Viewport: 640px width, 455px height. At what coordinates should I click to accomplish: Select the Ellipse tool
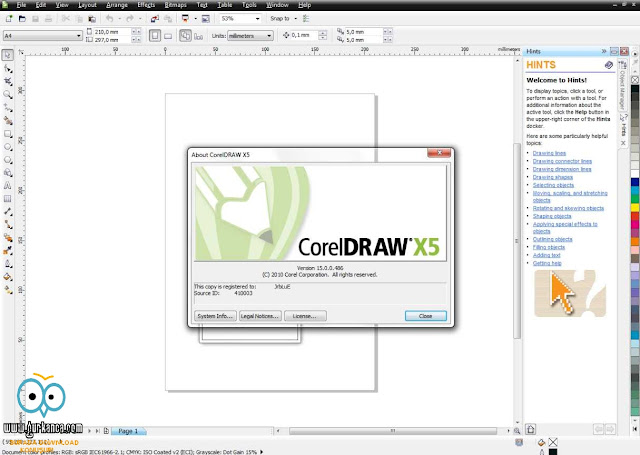tap(7, 147)
